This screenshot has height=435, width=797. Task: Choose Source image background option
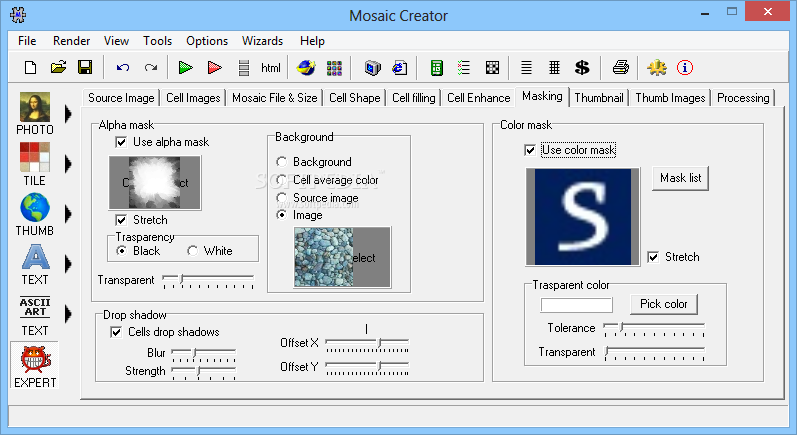[281, 198]
